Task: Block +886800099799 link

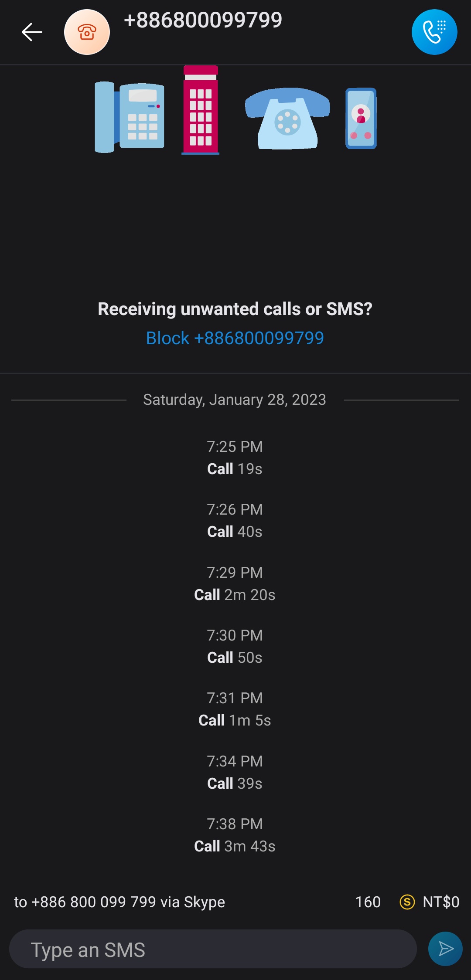Action: [235, 338]
